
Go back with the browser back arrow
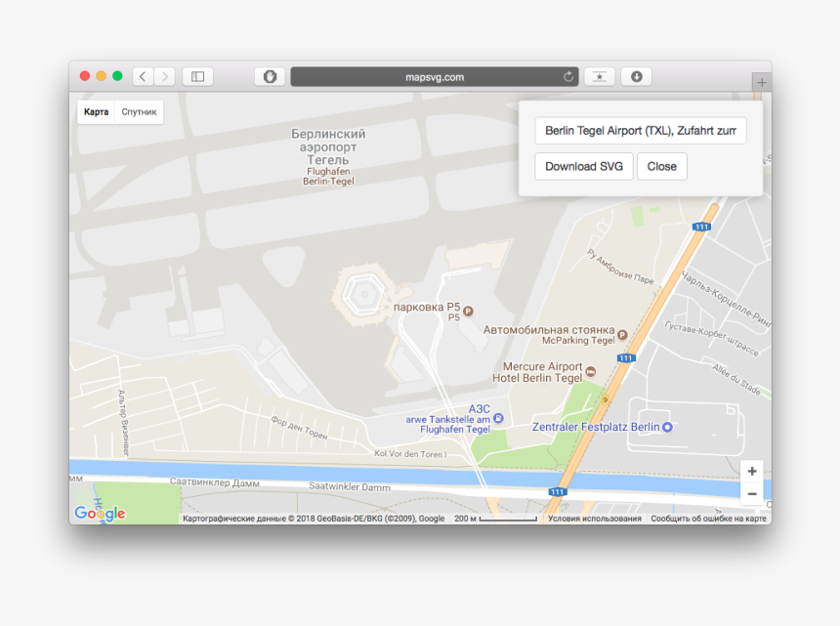click(x=143, y=76)
